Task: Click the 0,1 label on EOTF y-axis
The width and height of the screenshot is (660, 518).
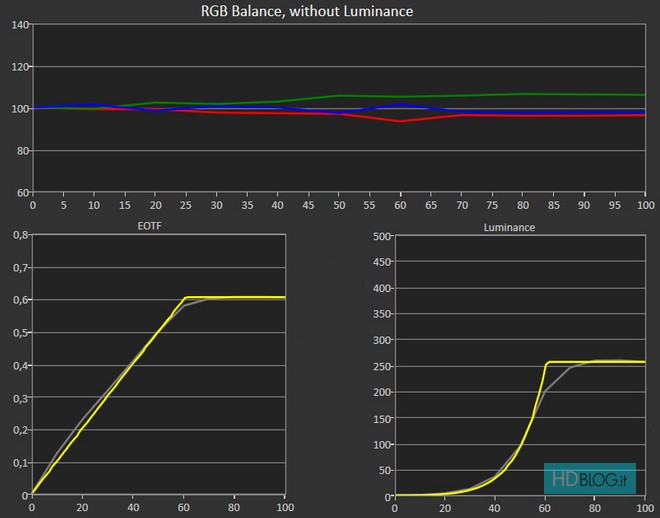Action: [17, 463]
